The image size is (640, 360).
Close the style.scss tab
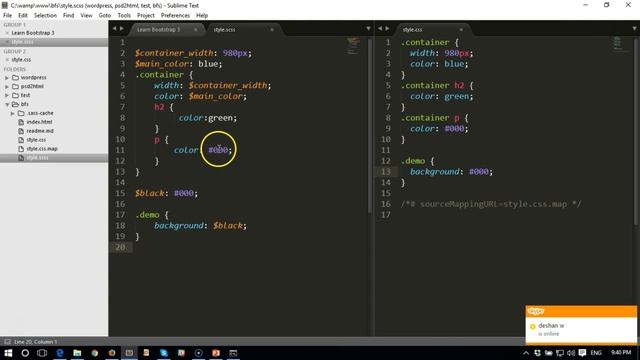[x=272, y=30]
